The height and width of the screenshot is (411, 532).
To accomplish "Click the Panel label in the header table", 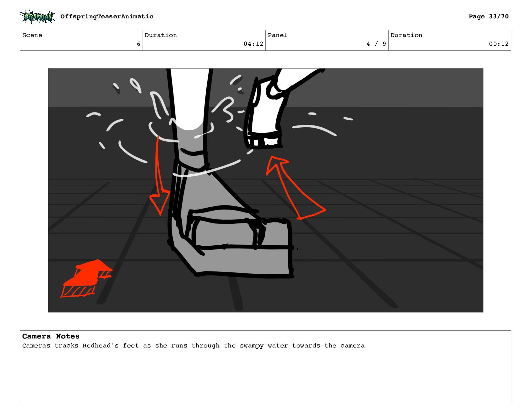I will point(278,35).
